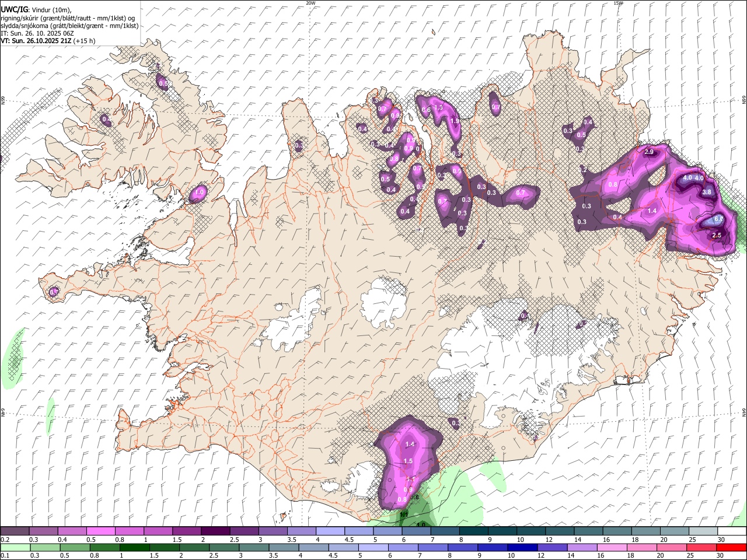Select the upper color bar swatch labeled 9
This screenshot has width=747, height=560.
click(x=502, y=531)
